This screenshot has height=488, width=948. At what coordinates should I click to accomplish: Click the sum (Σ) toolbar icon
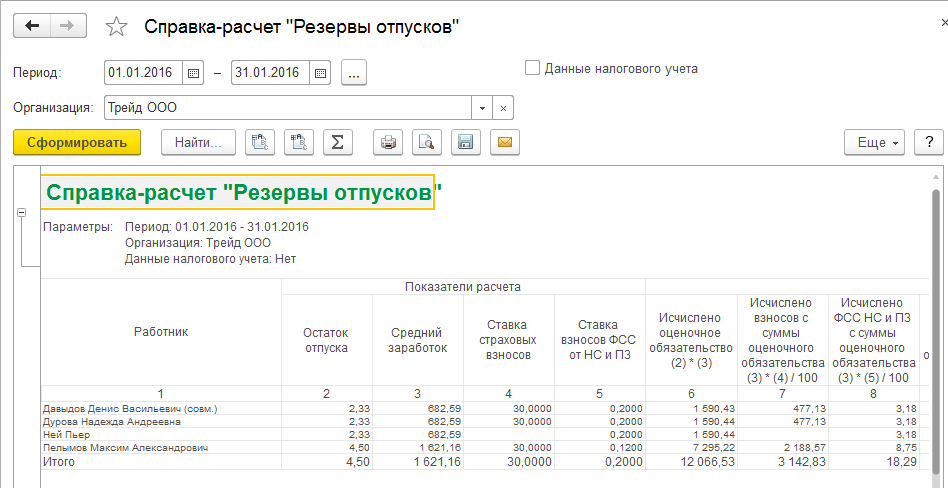(339, 143)
